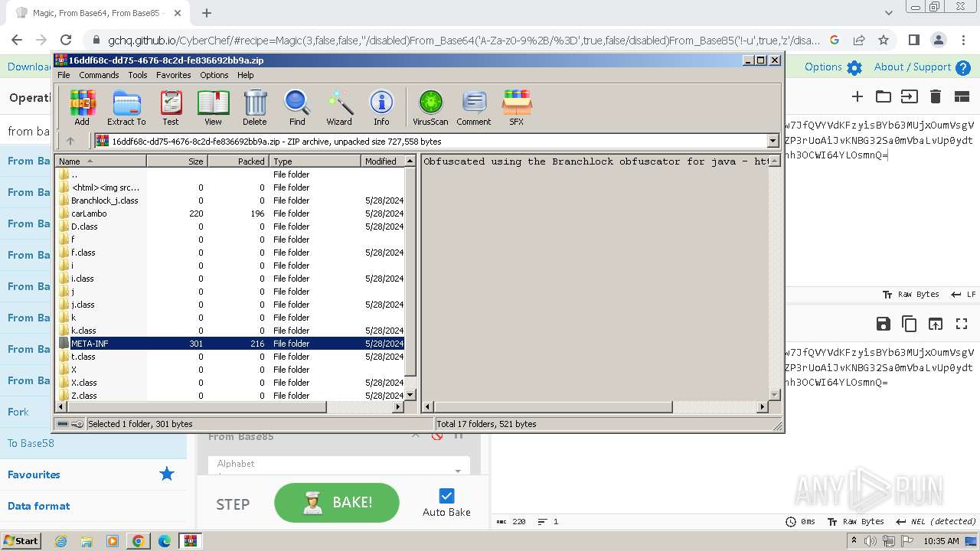This screenshot has width=980, height=551.
Task: Click the Extract To toolbar icon
Action: [x=126, y=108]
